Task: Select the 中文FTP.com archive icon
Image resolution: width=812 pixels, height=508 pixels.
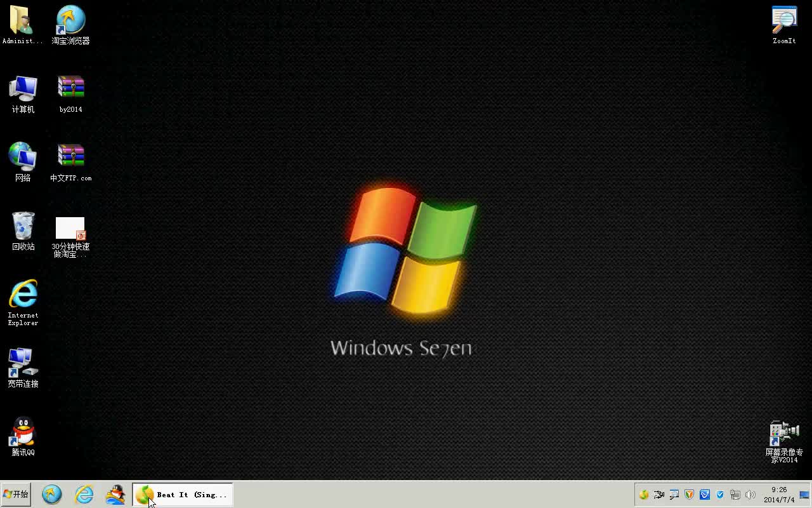Action: pos(70,163)
